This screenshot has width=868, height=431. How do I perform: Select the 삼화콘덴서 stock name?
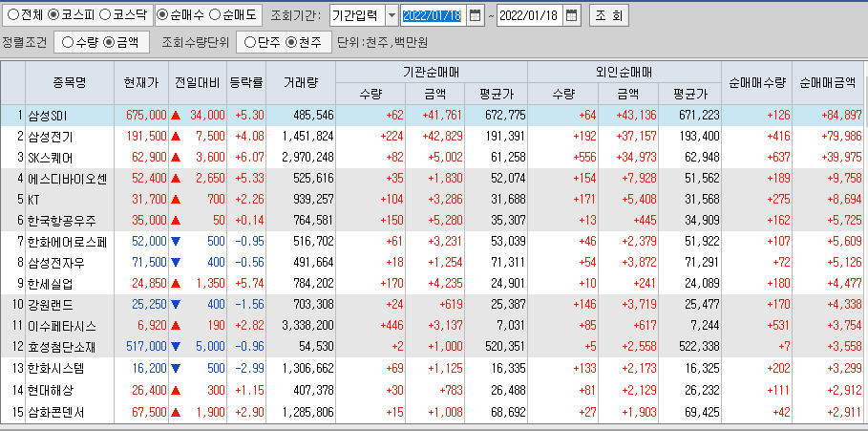pos(56,413)
